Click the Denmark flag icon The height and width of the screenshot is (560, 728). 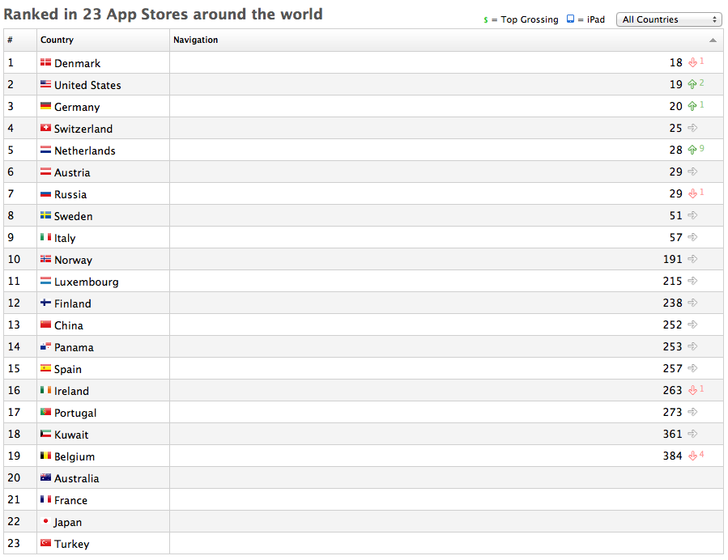45,63
